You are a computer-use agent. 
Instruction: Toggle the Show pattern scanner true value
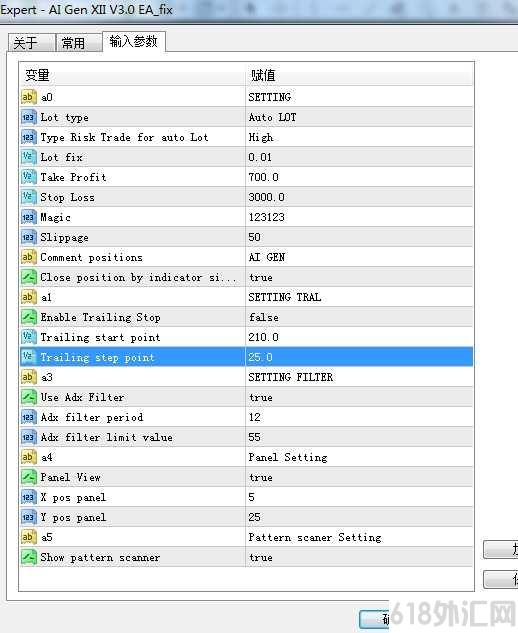[x=359, y=557]
